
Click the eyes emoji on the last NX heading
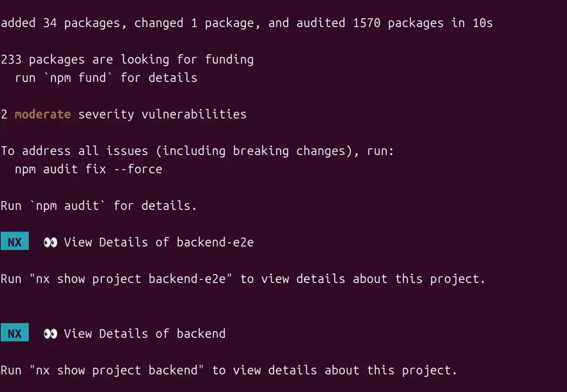(50, 333)
